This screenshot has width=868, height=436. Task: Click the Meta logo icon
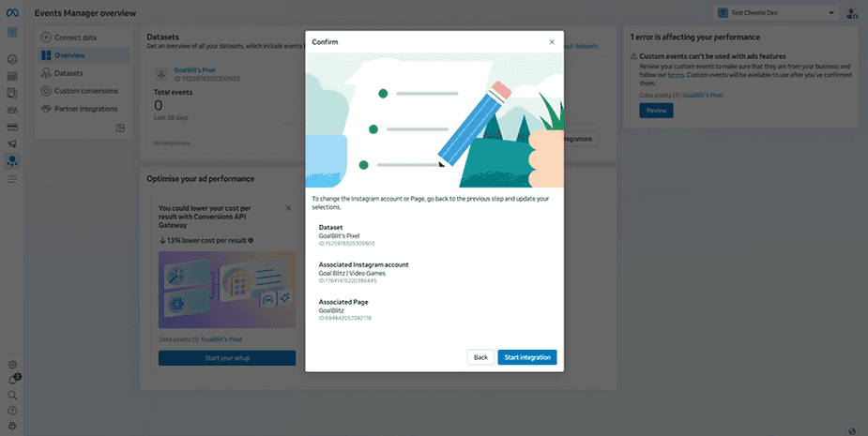12,13
